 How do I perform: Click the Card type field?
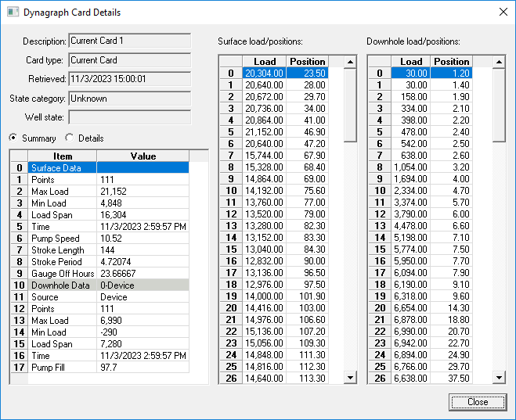point(130,60)
